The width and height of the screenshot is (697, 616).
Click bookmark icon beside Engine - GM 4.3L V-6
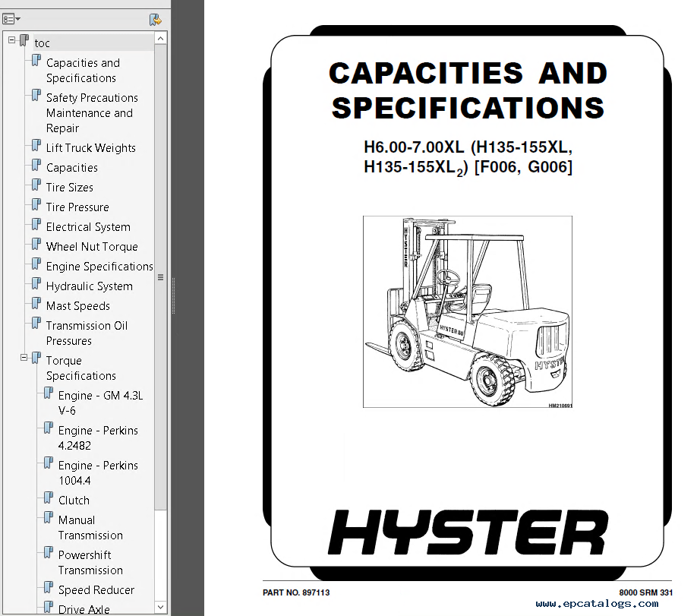tap(49, 393)
